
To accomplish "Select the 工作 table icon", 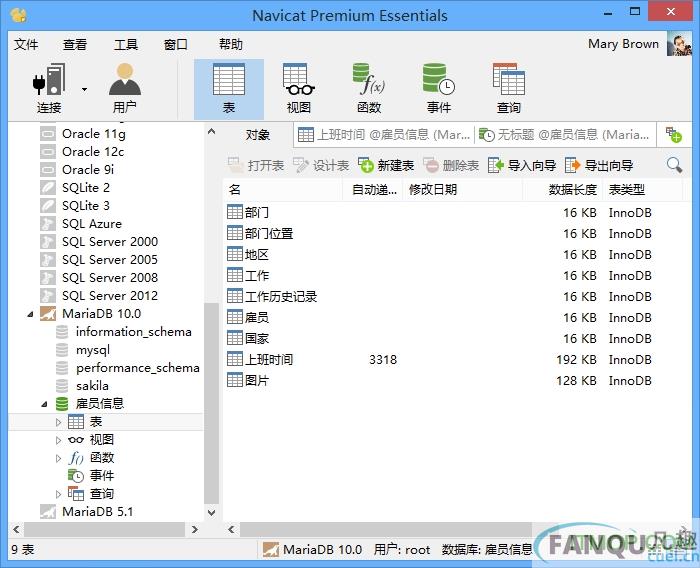I will [x=235, y=275].
